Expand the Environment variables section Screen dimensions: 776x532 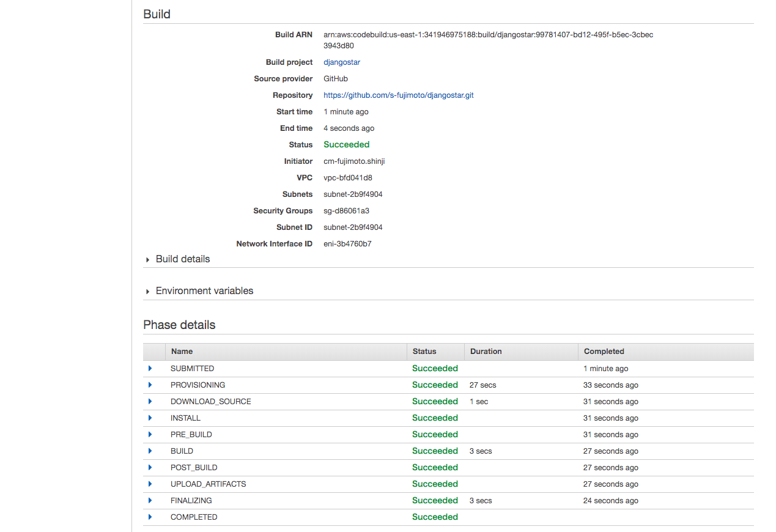click(x=199, y=291)
